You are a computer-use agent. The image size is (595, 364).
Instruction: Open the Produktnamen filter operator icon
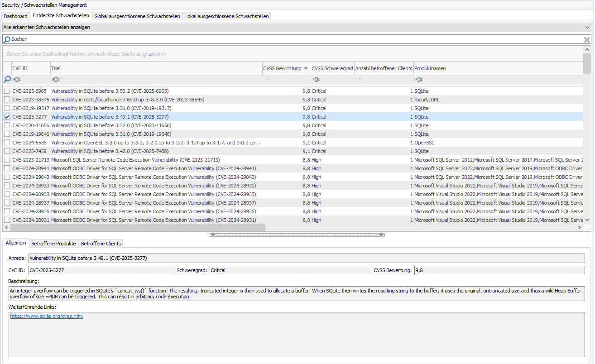[x=419, y=80]
